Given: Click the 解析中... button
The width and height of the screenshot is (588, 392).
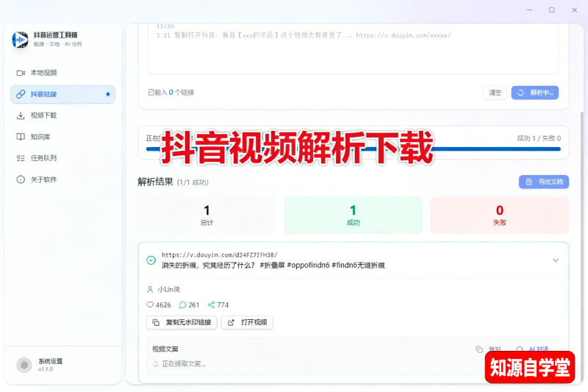Looking at the screenshot, I should (535, 93).
